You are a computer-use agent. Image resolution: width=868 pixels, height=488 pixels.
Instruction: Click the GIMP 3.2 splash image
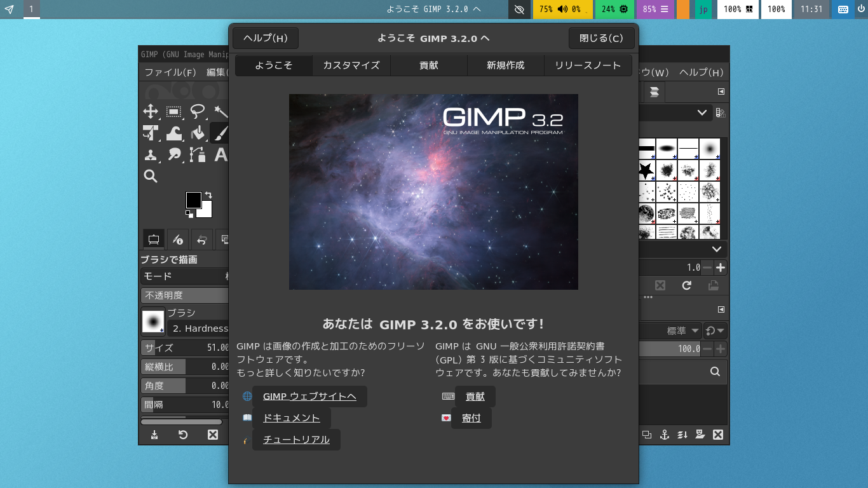click(x=433, y=192)
